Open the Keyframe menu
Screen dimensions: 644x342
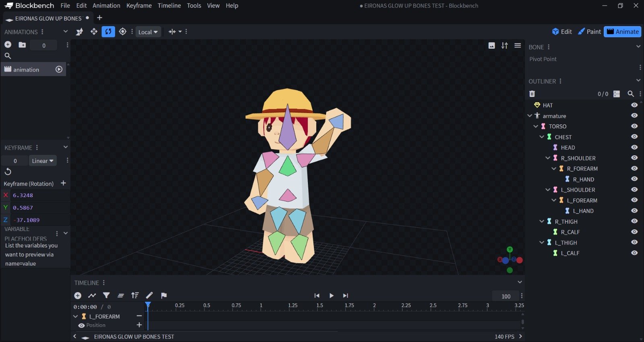coord(139,6)
